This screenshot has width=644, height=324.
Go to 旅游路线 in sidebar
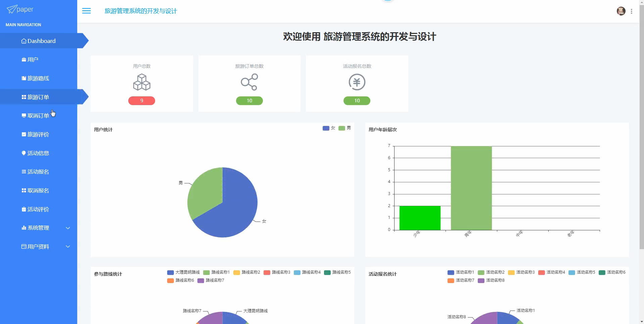pos(39,78)
